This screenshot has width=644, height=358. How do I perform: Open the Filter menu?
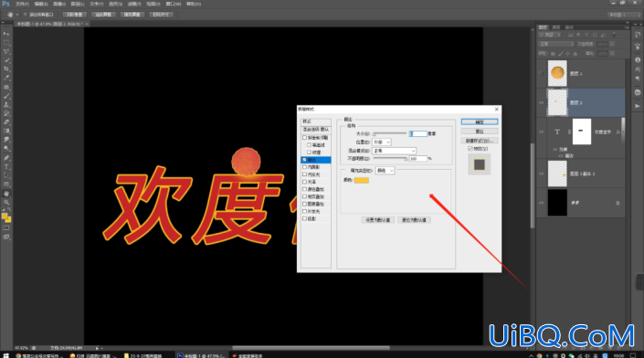point(134,4)
